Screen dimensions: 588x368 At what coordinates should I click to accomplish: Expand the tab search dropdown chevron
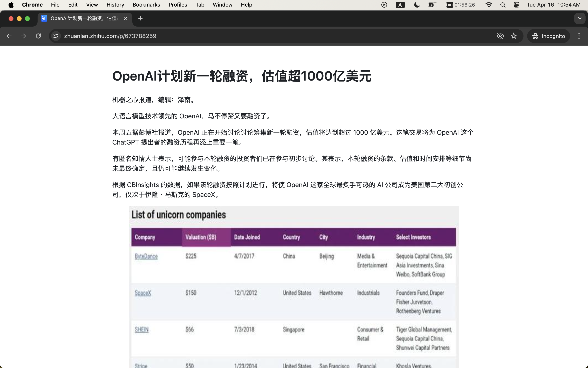[x=580, y=18]
